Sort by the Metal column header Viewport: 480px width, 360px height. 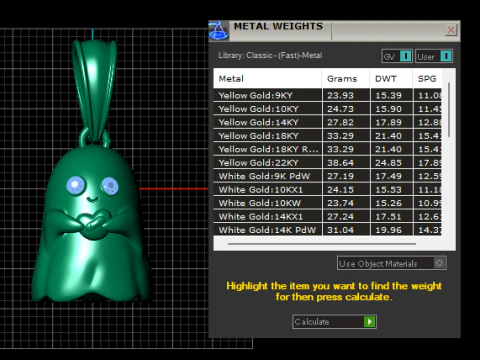pyautogui.click(x=267, y=79)
